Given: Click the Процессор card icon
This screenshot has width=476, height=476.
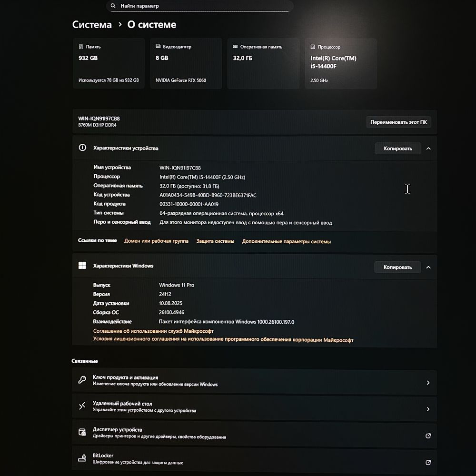Looking at the screenshot, I should pyautogui.click(x=313, y=47).
